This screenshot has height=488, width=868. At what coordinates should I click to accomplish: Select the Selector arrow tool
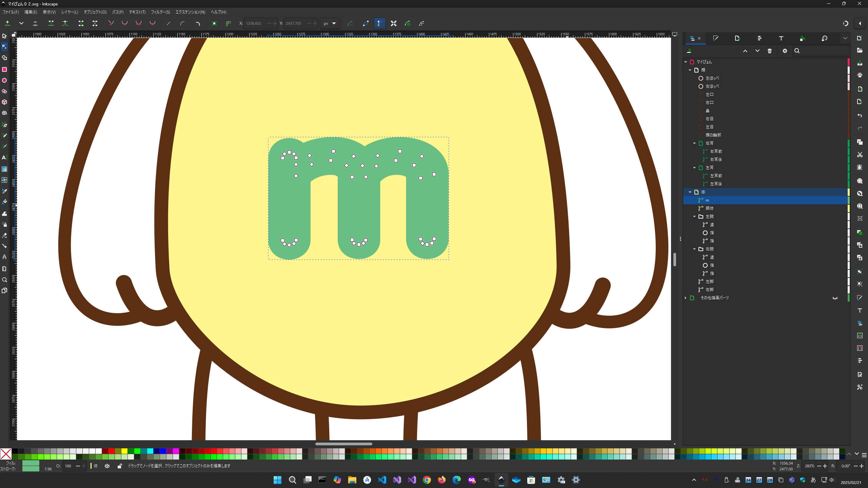pyautogui.click(x=4, y=36)
